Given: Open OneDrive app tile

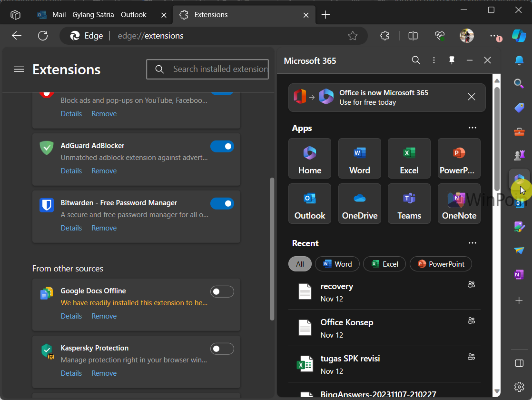Looking at the screenshot, I should (x=360, y=203).
